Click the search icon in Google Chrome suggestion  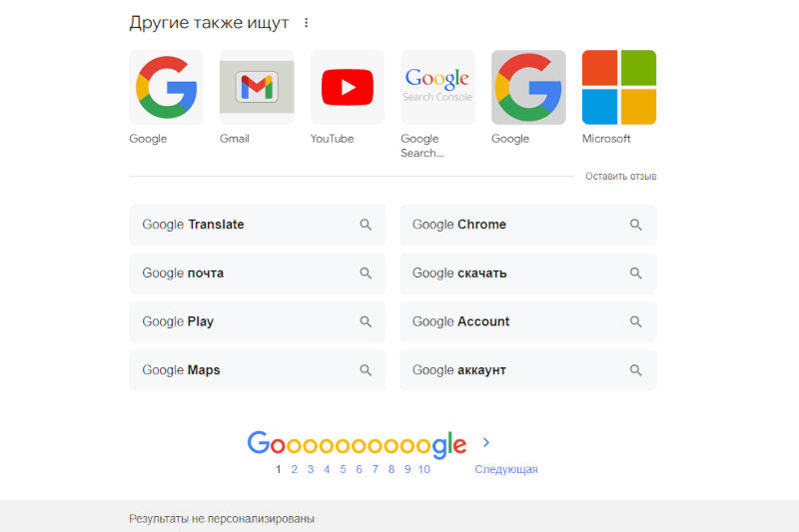tap(635, 225)
